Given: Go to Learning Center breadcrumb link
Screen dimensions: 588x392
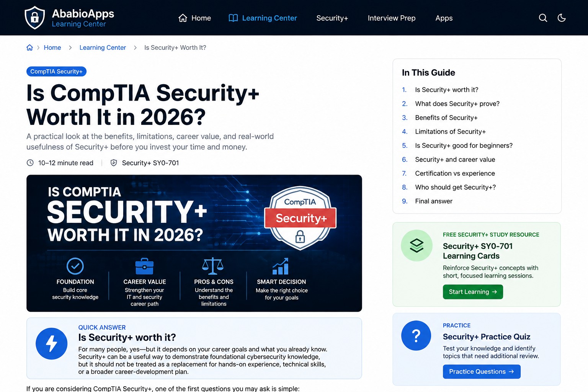Looking at the screenshot, I should [103, 47].
